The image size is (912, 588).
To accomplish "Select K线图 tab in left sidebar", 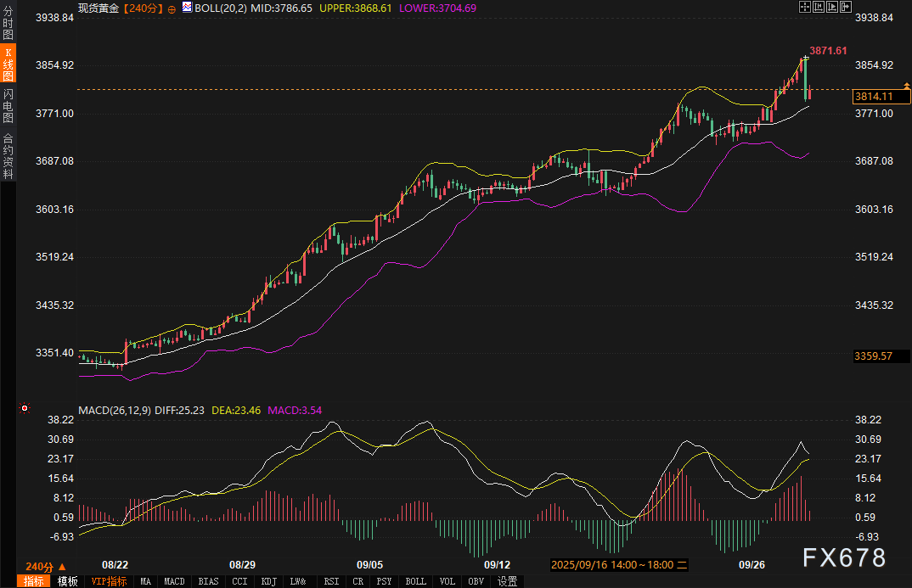I will pyautogui.click(x=8, y=65).
